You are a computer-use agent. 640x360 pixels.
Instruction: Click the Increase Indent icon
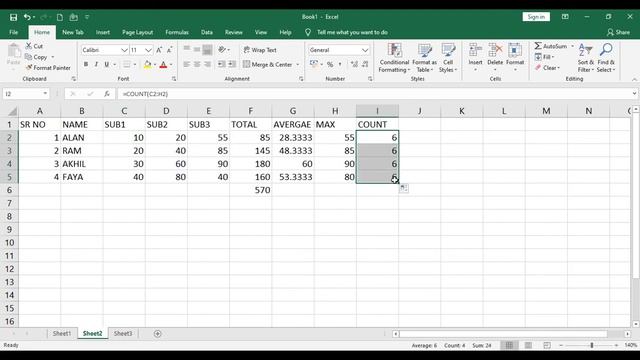(x=232, y=64)
